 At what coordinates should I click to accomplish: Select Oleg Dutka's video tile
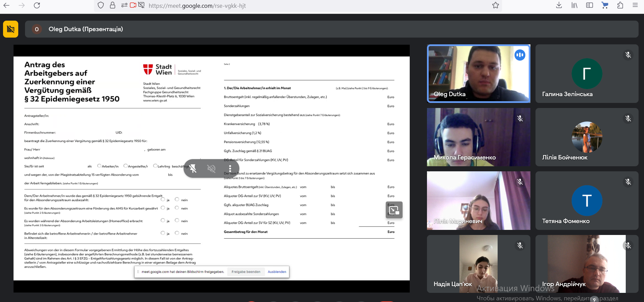[x=478, y=73]
